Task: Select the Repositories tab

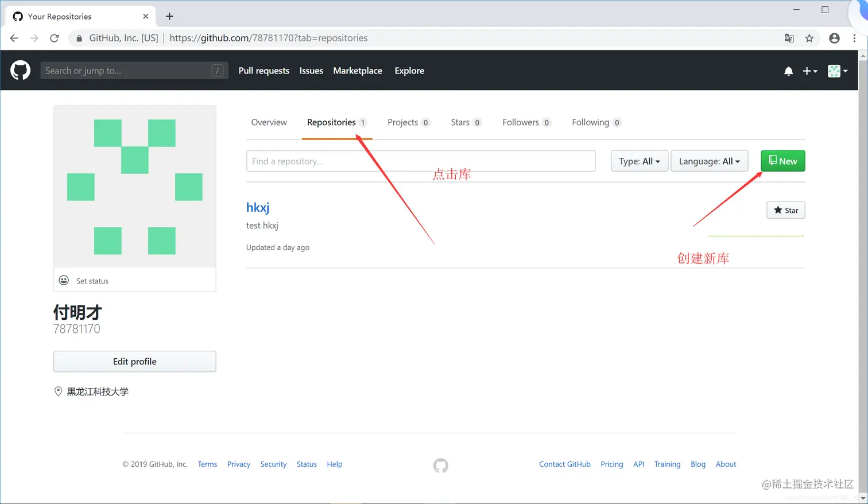Action: click(x=336, y=122)
